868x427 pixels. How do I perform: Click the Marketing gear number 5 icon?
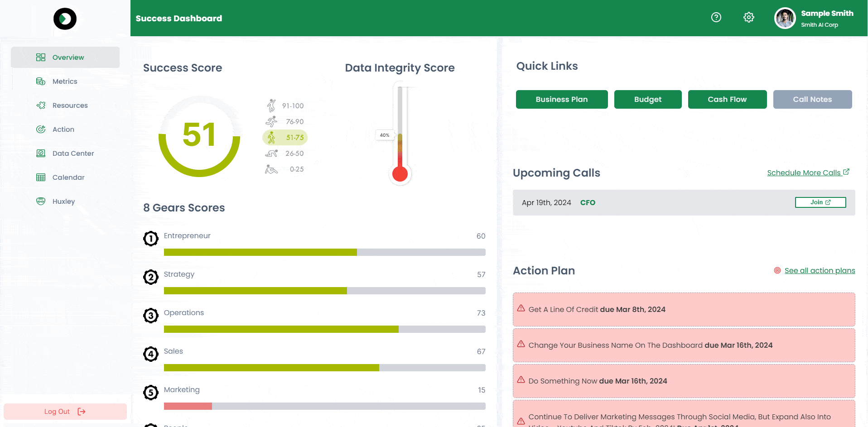pos(151,392)
